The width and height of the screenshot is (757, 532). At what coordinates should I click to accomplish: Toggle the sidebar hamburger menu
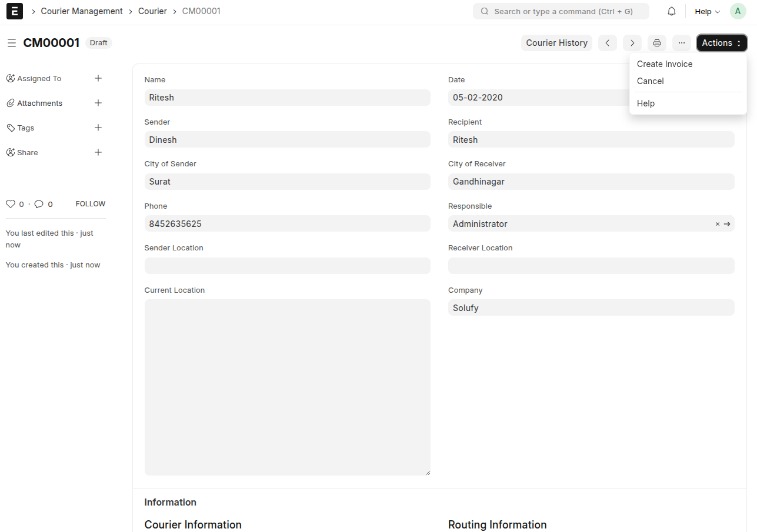click(11, 43)
